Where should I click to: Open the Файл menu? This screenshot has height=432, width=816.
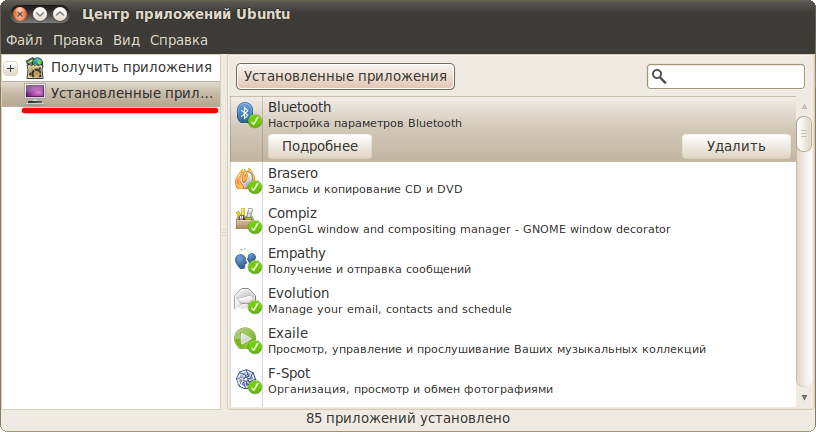tap(24, 40)
